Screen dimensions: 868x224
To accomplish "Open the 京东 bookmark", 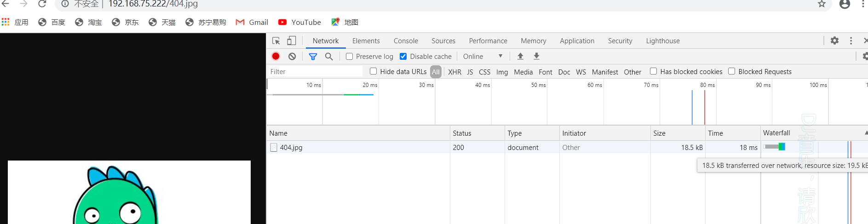I will [125, 22].
